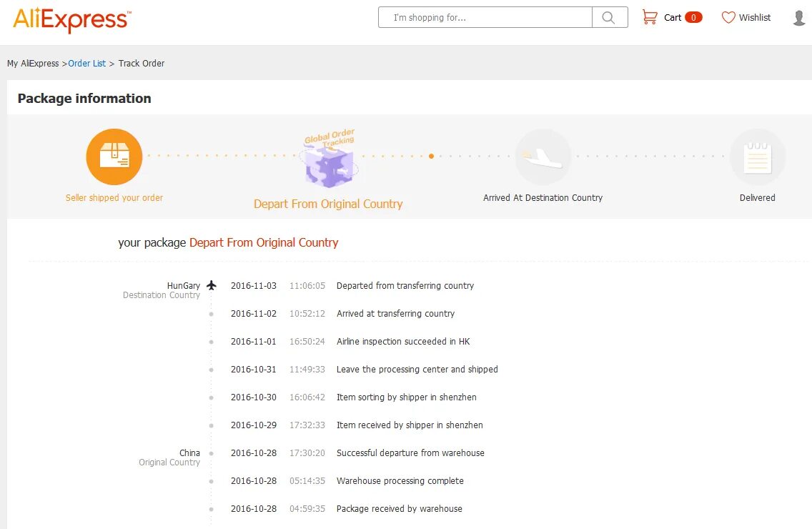Screen dimensions: 812x529
Task: Click Successful departure from warehouse text
Action: (x=411, y=453)
